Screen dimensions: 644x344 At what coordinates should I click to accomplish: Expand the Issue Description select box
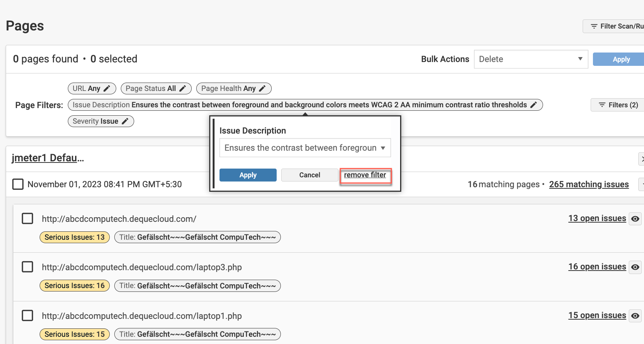pyautogui.click(x=305, y=148)
